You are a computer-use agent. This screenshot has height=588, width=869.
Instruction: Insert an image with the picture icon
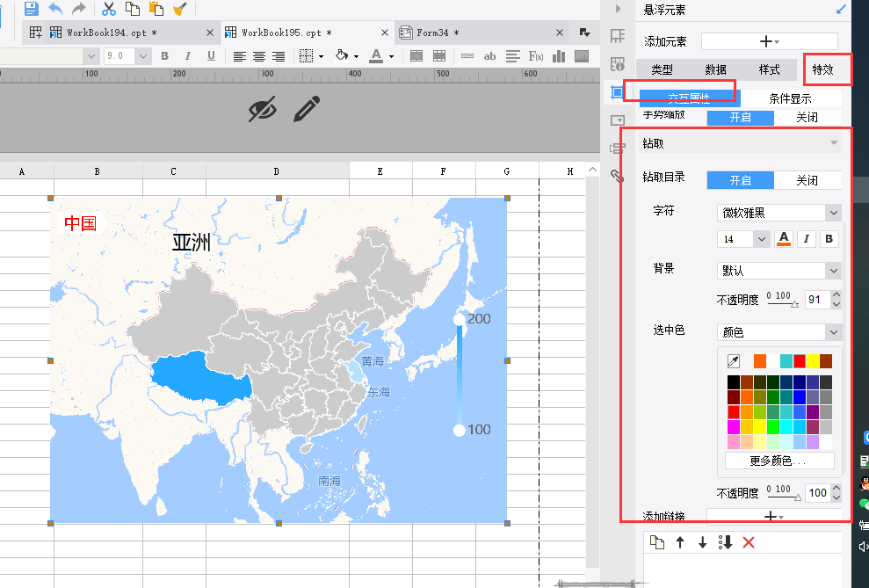point(582,56)
